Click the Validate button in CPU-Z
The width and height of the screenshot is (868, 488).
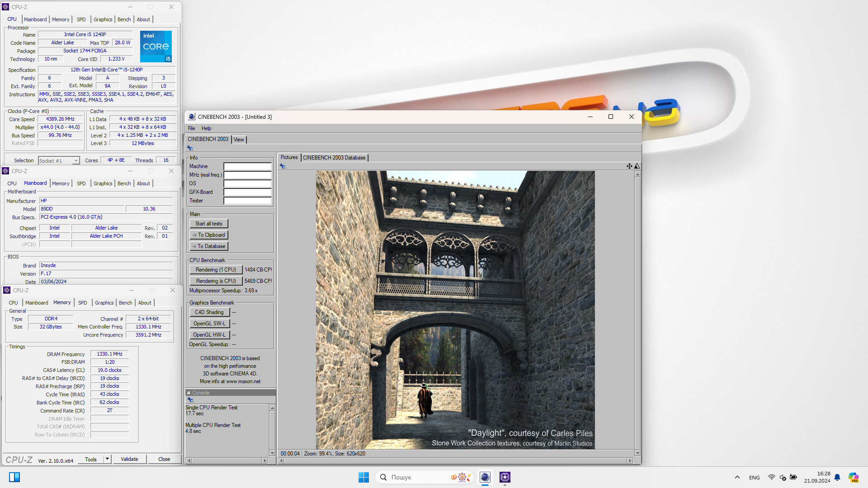pyautogui.click(x=129, y=459)
